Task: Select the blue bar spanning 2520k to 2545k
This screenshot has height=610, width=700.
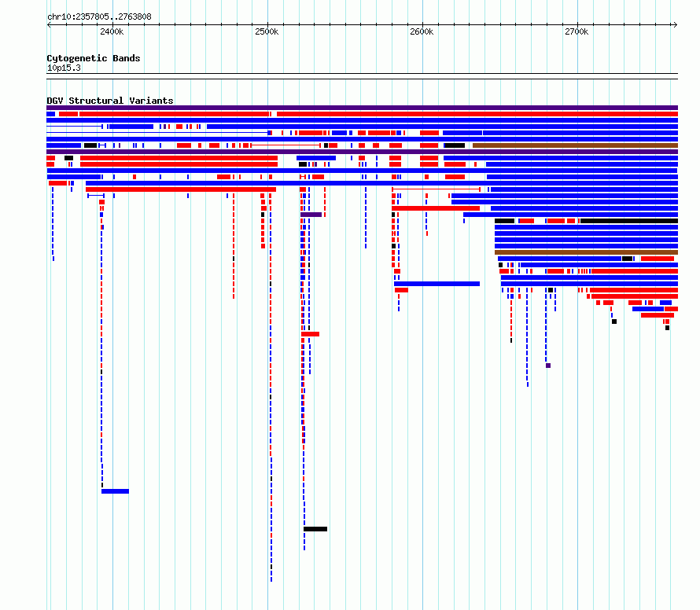Action: 316,158
